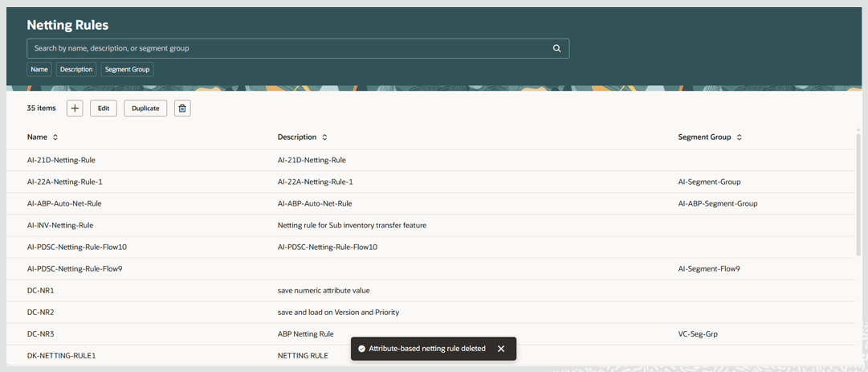868x372 pixels.
Task: Click the Edit button
Action: (104, 108)
